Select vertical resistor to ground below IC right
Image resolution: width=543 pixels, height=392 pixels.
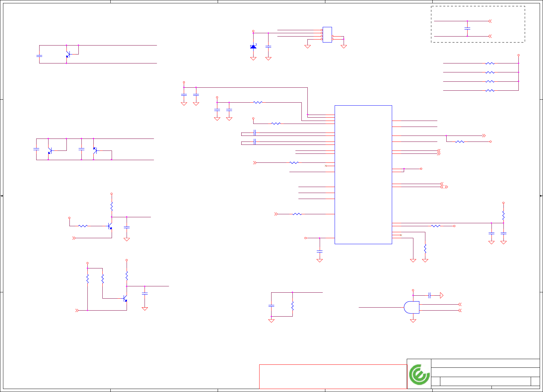[425, 248]
